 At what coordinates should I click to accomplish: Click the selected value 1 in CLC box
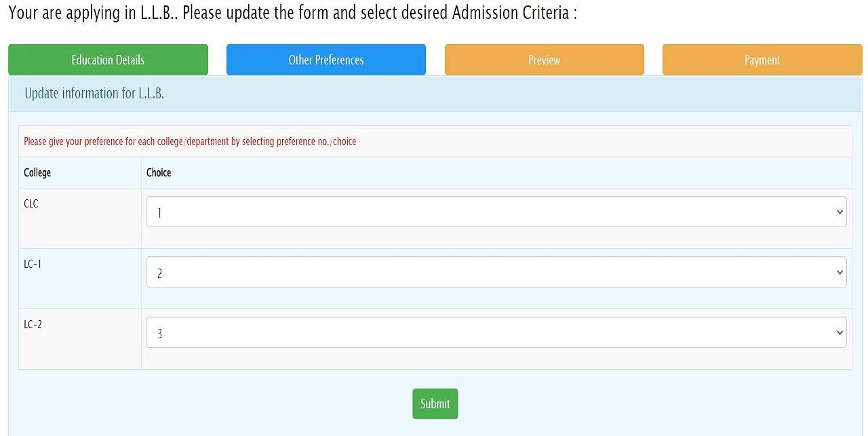tap(159, 213)
